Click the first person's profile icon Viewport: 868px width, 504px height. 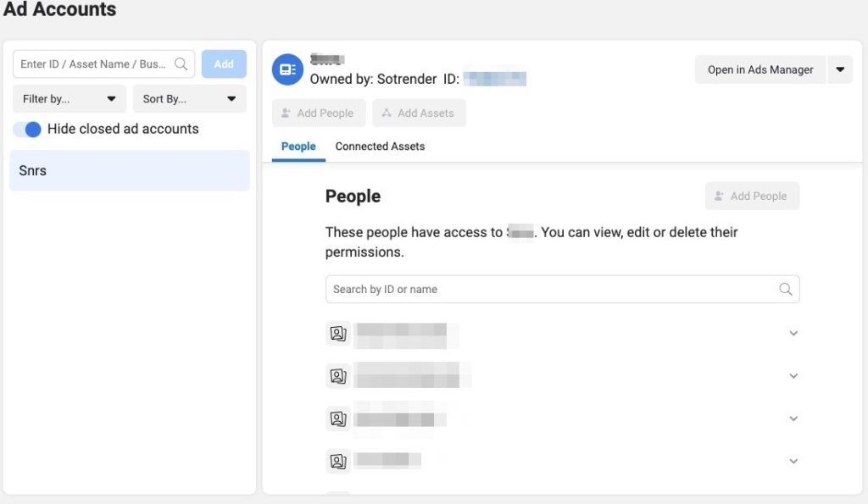[338, 333]
